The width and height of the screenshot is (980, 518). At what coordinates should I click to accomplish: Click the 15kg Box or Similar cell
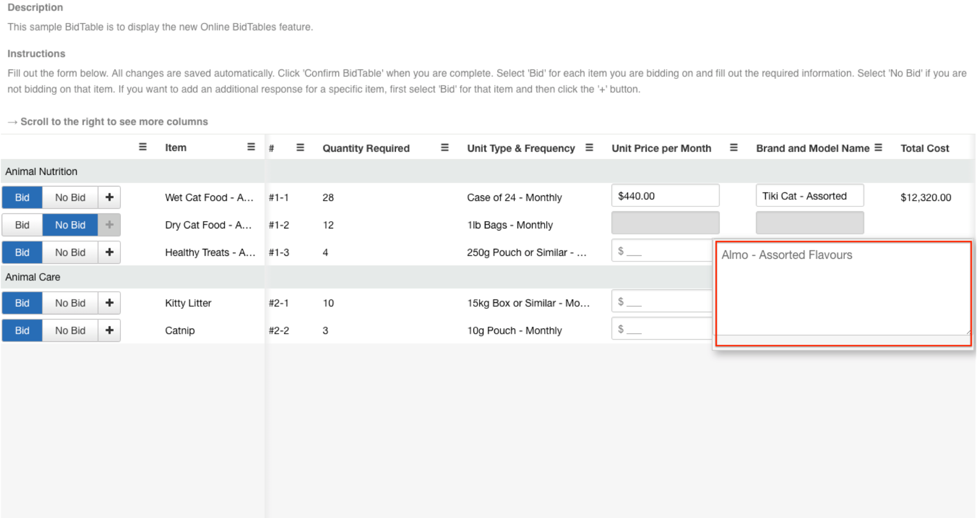pos(529,303)
